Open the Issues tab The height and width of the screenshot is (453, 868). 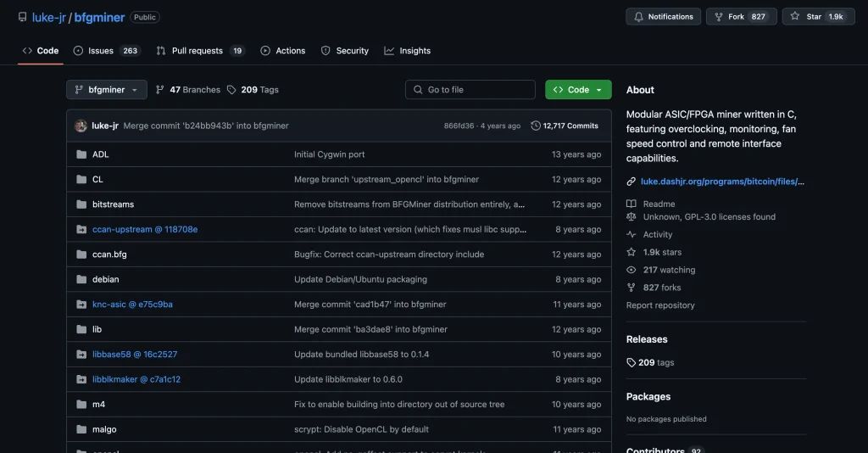pos(107,50)
